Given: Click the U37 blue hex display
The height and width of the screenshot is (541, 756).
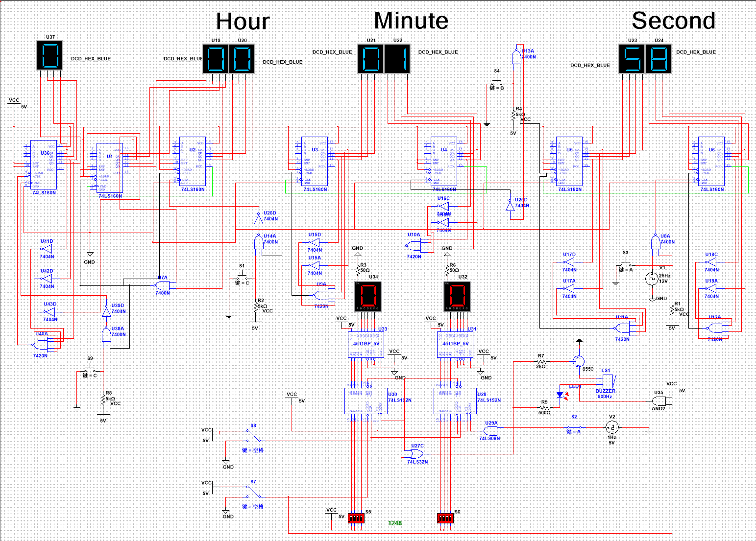Looking at the screenshot, I should coord(49,55).
